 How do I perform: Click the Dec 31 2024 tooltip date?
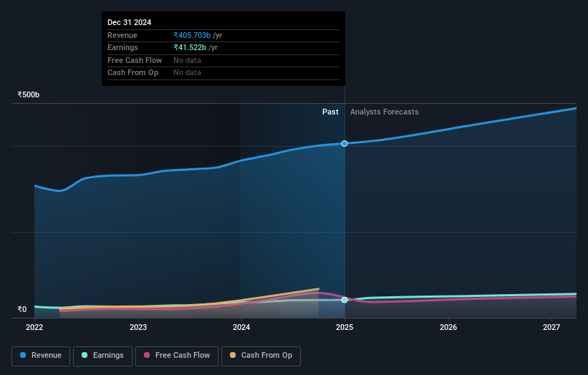click(x=130, y=22)
